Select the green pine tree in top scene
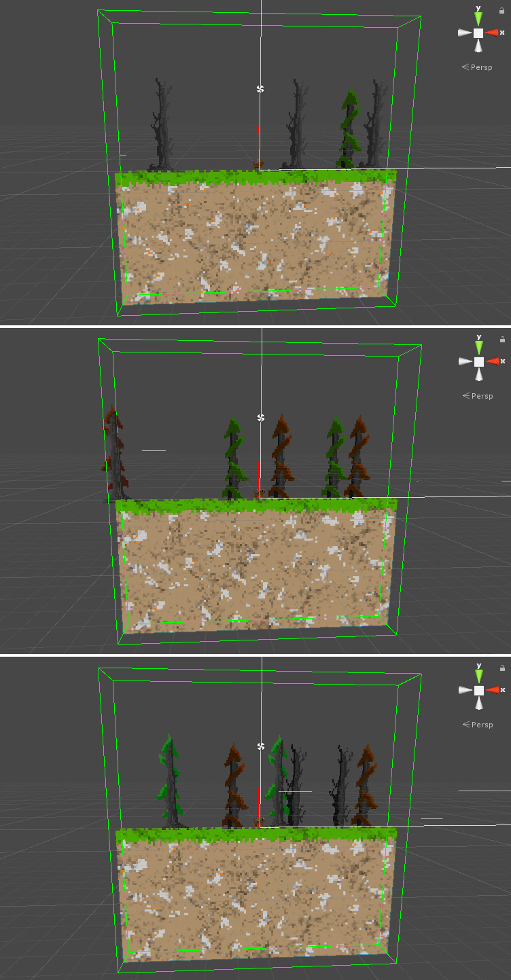This screenshot has height=980, width=511. coord(349,129)
